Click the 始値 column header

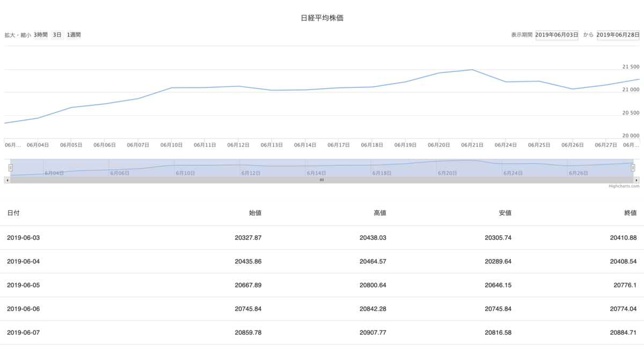click(x=255, y=213)
